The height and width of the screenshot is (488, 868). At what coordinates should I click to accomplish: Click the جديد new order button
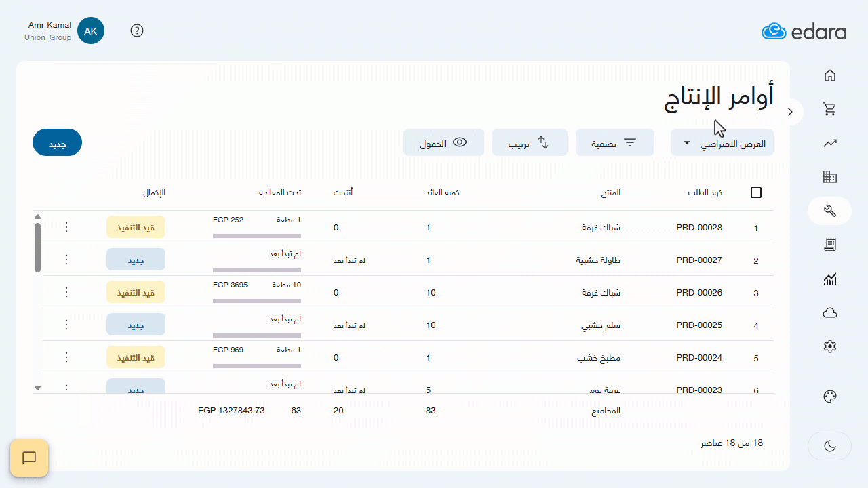[57, 142]
